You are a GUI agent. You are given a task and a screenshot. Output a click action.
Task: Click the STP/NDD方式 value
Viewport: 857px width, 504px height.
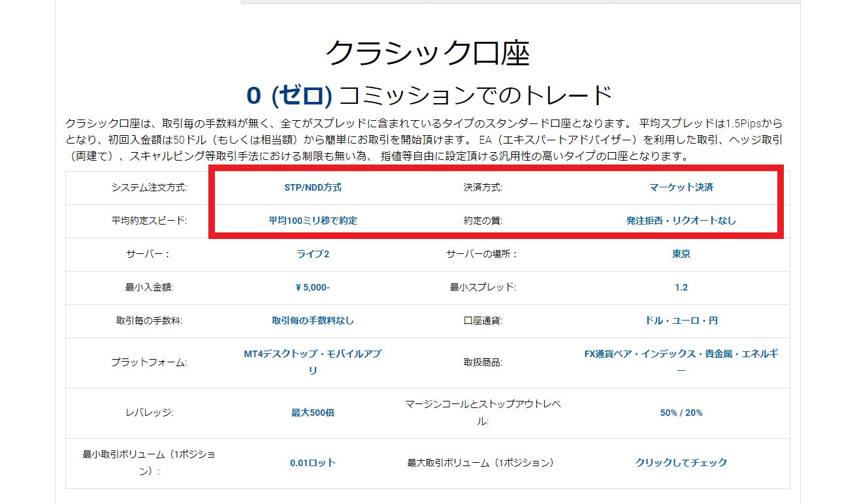[313, 187]
